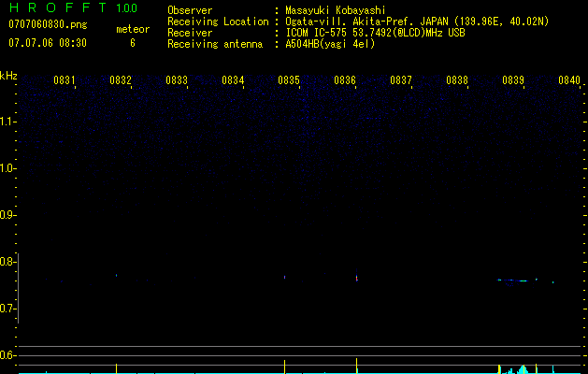Click the Observer label
588x374 pixels.
click(x=190, y=10)
